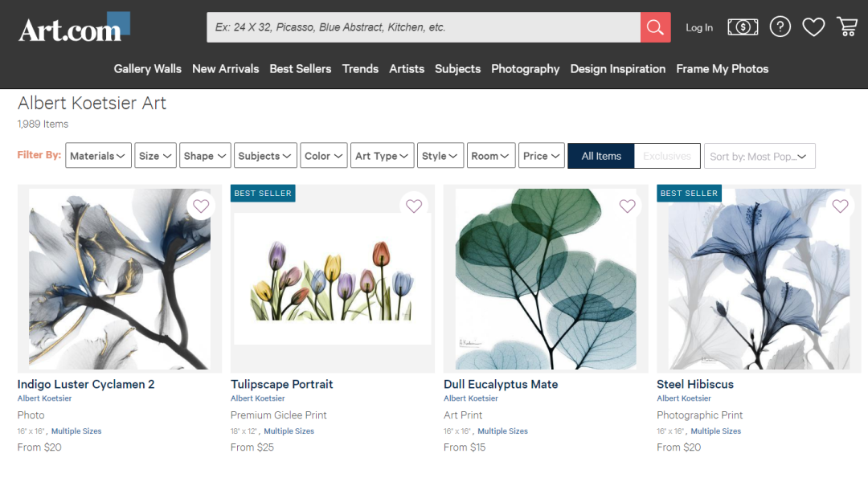Click Multiple Sizes for Indigo Luster Cyclamen

[76, 431]
